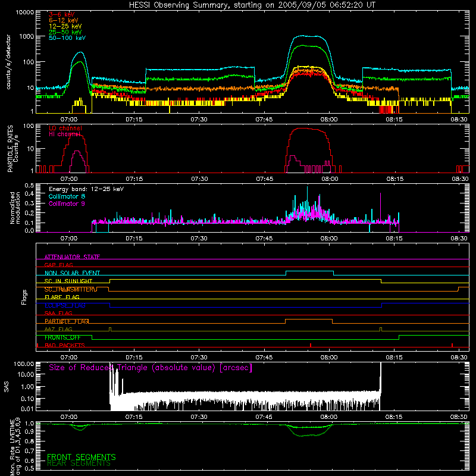Click 07:00 tick label under count-rate plot
The image size is (476, 476).
69,120
